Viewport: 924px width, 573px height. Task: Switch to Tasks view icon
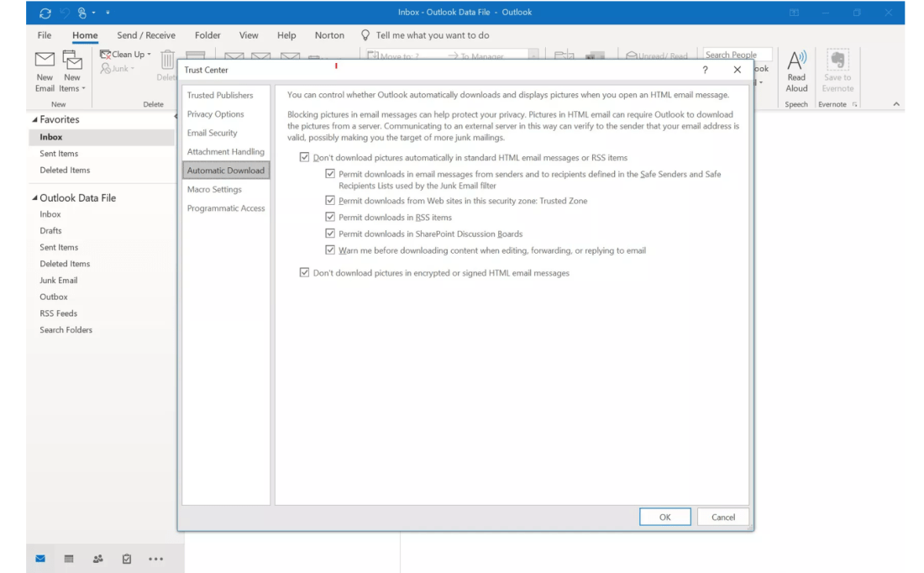tap(127, 558)
